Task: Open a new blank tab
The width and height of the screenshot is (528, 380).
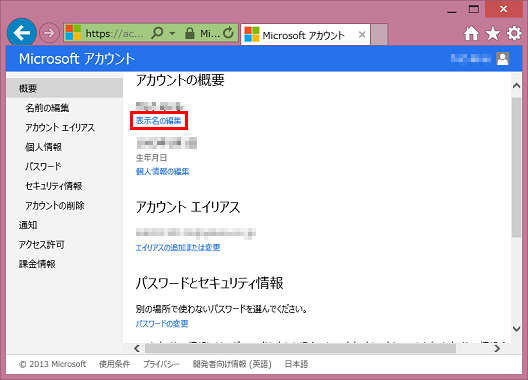Action: coord(379,34)
